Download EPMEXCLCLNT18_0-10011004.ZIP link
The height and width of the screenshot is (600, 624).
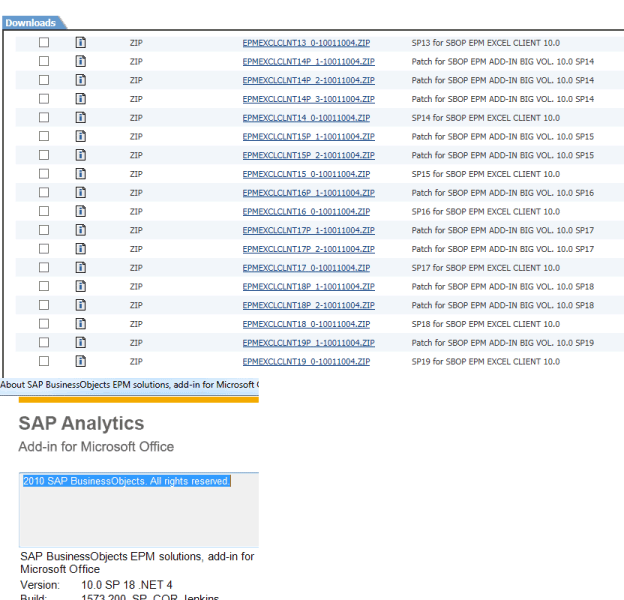pos(306,324)
